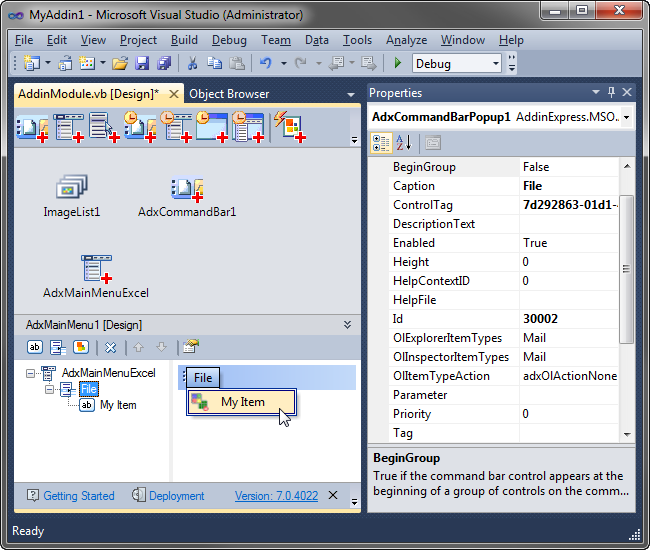650x550 pixels.
Task: Click the Add Context Menu designer icon
Action: coord(104,127)
